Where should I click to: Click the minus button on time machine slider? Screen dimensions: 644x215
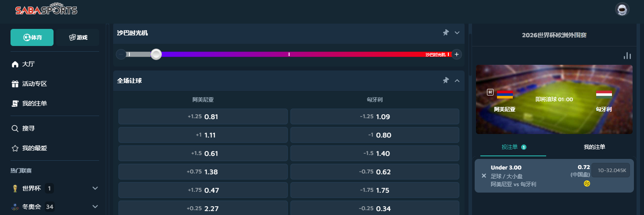pyautogui.click(x=121, y=54)
